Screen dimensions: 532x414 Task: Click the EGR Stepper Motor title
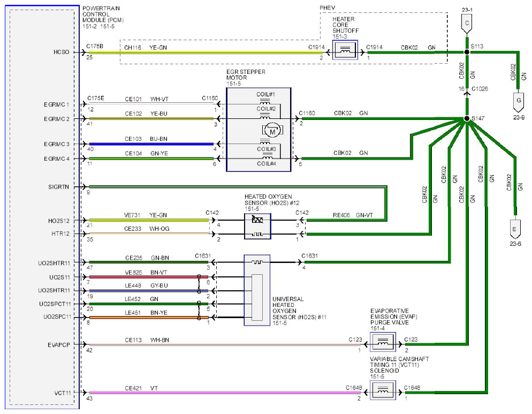click(x=246, y=75)
